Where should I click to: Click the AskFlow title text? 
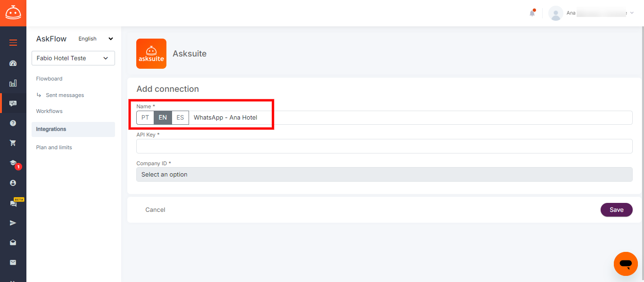[x=51, y=39]
